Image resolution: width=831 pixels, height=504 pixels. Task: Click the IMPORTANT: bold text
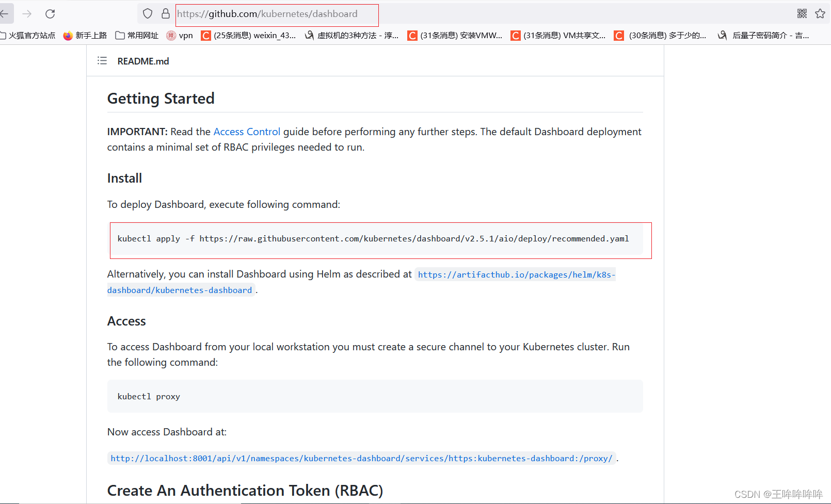pyautogui.click(x=137, y=132)
